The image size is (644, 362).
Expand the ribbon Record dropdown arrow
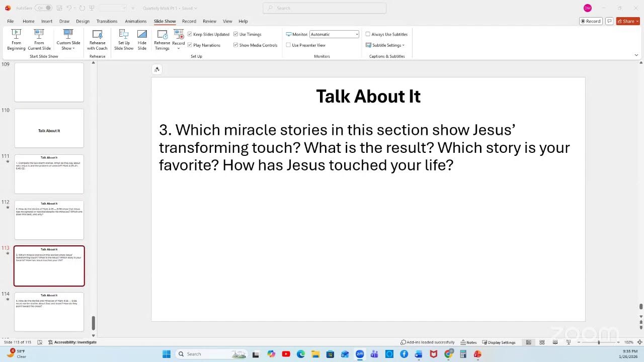pyautogui.click(x=179, y=48)
